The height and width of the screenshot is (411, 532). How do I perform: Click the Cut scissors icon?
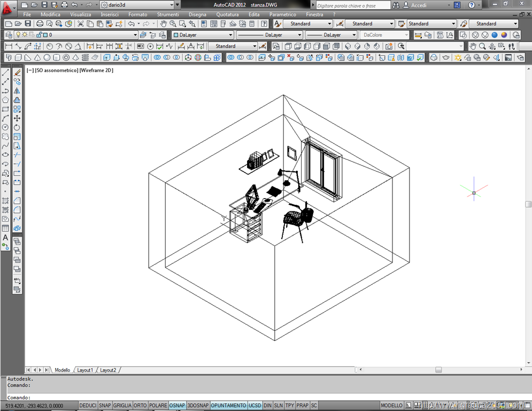[x=81, y=24]
